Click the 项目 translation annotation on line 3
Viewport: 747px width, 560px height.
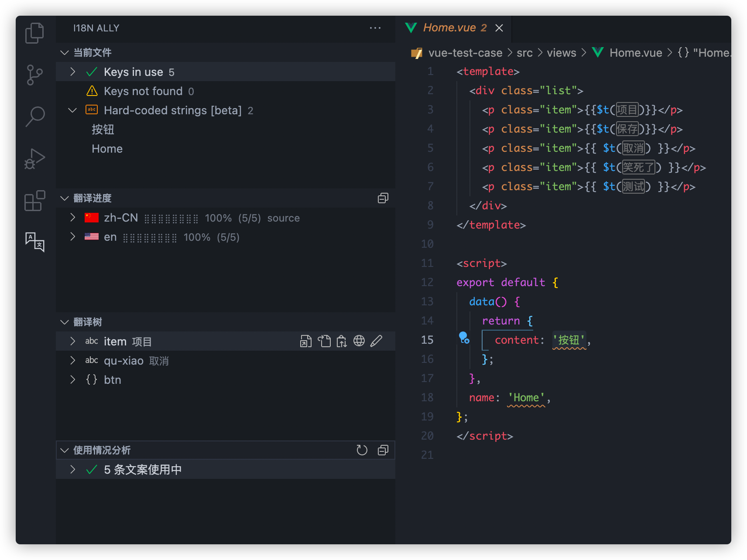tap(627, 109)
